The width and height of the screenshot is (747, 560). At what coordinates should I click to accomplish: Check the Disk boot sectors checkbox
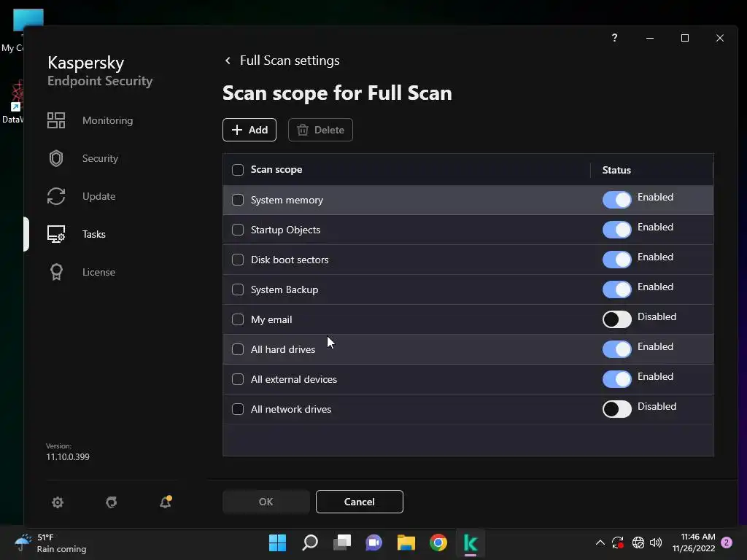(238, 260)
